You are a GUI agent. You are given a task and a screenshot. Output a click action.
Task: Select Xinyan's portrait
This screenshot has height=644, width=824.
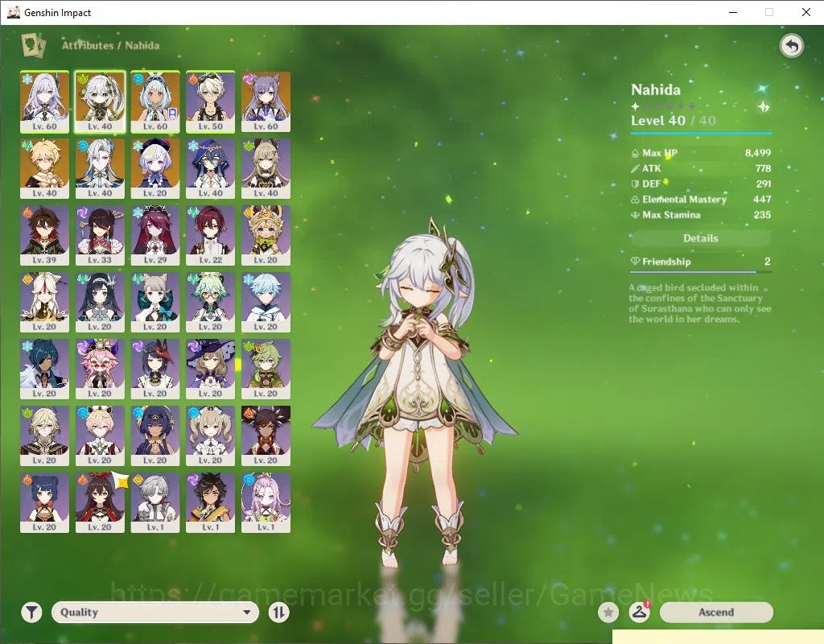[x=266, y=436]
